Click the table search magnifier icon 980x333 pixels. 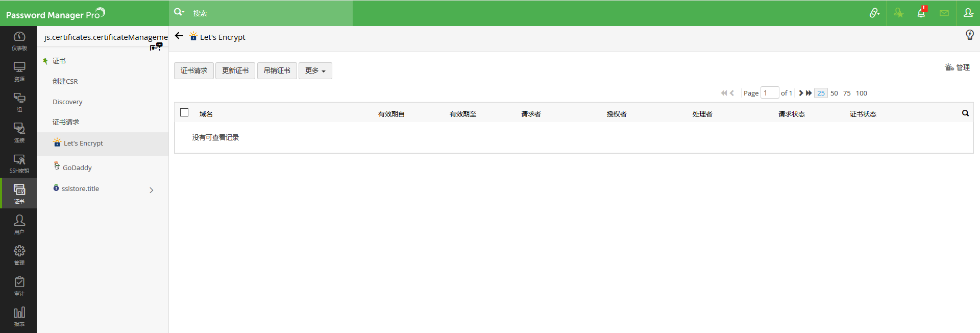[965, 113]
